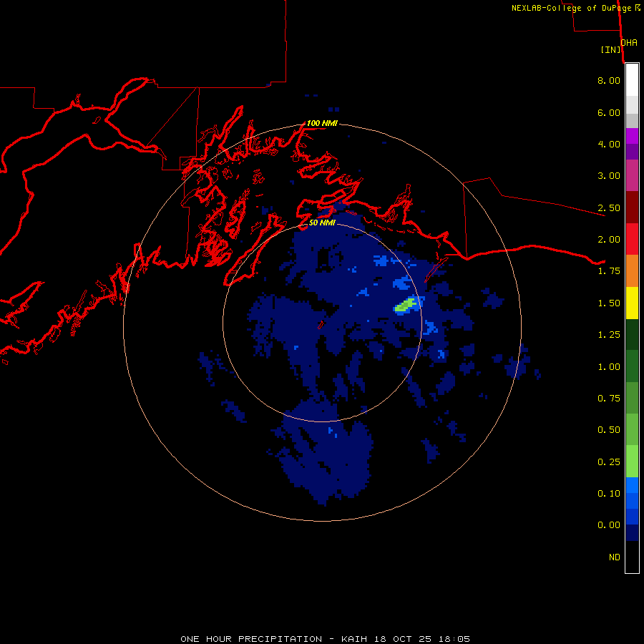This screenshot has height=644, width=644.
Task: Click the OHA product label
Action: pyautogui.click(x=629, y=43)
